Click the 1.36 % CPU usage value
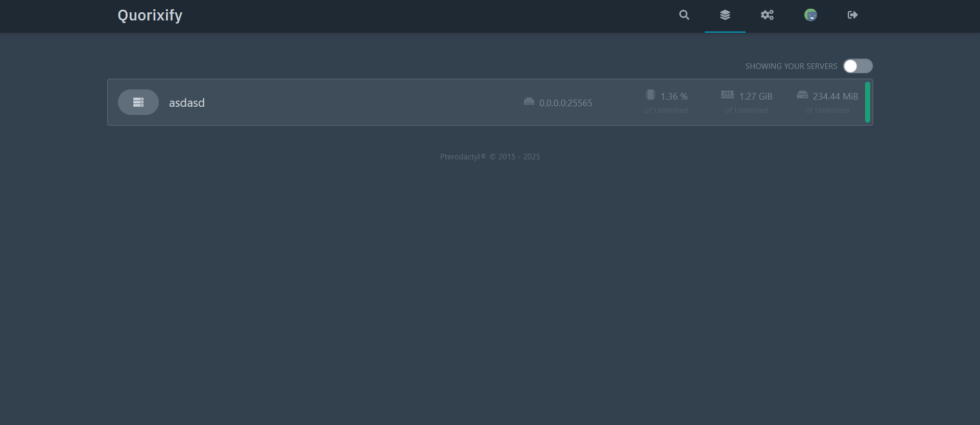 point(674,97)
